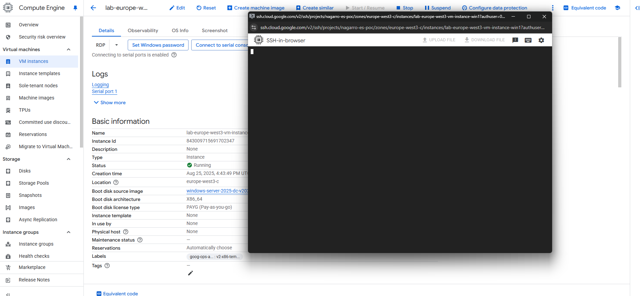The width and height of the screenshot is (644, 296).
Task: Click the goog-ops-a label chip
Action: coord(215,257)
